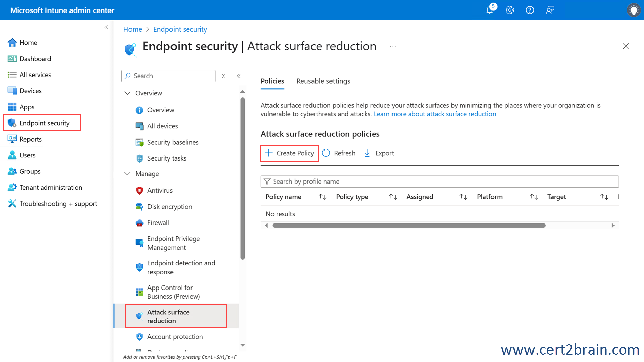Viewport: 644px width, 362px height.
Task: Open the account avatar in header
Action: (x=633, y=10)
